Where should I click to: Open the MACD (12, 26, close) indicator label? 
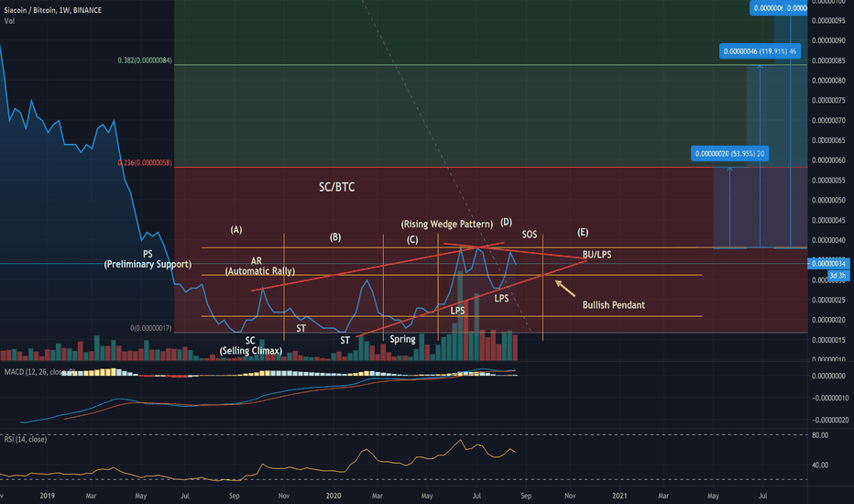click(38, 372)
